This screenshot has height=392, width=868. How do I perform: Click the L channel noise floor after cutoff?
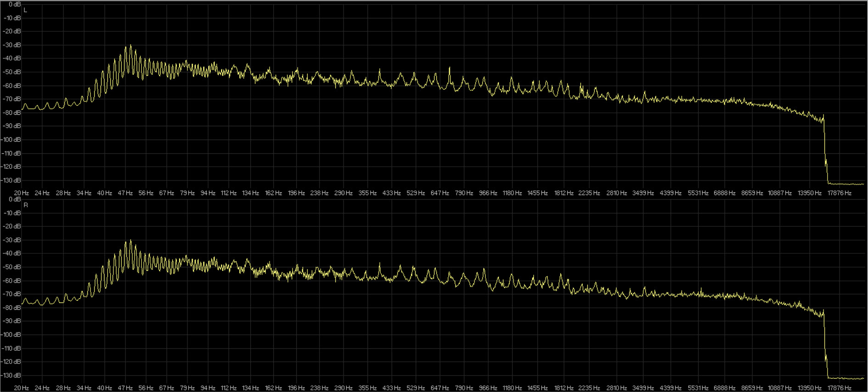[x=845, y=184]
